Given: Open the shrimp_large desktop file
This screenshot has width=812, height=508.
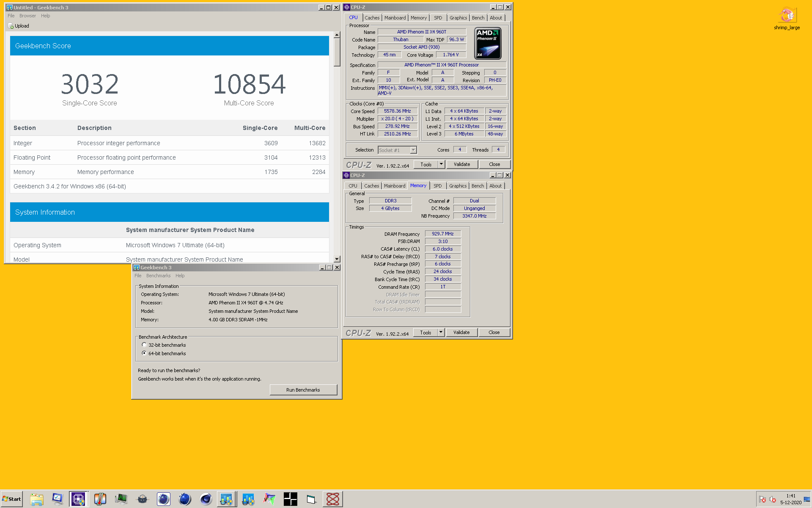Looking at the screenshot, I should click(787, 19).
